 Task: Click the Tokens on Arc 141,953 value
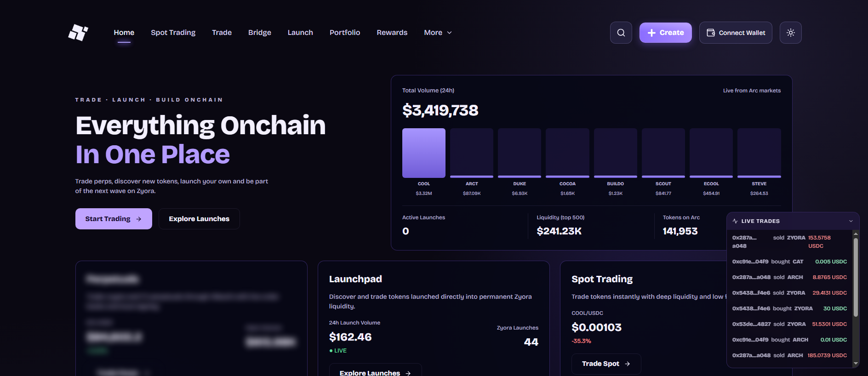click(x=680, y=231)
